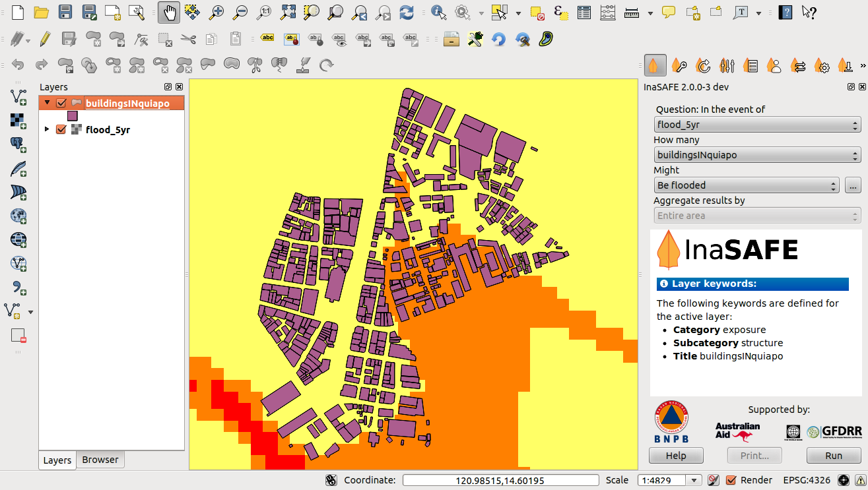The width and height of the screenshot is (868, 490).
Task: Switch to the Browser tab
Action: click(x=100, y=460)
